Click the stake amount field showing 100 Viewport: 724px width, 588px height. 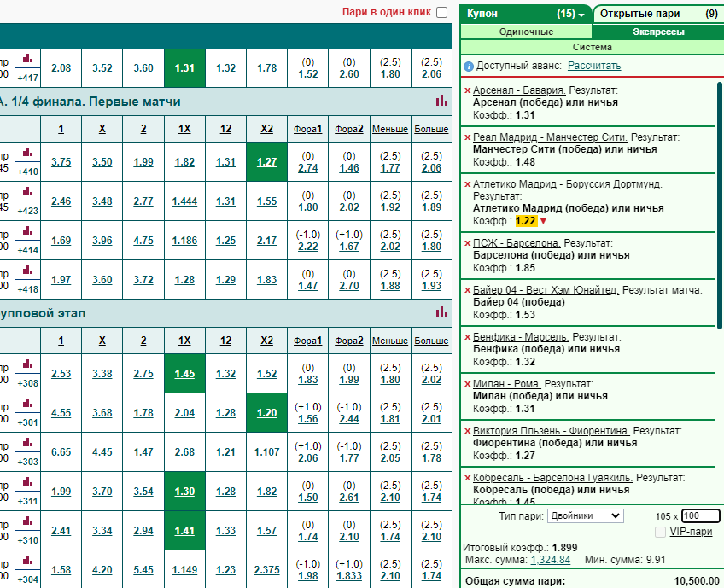(x=700, y=516)
